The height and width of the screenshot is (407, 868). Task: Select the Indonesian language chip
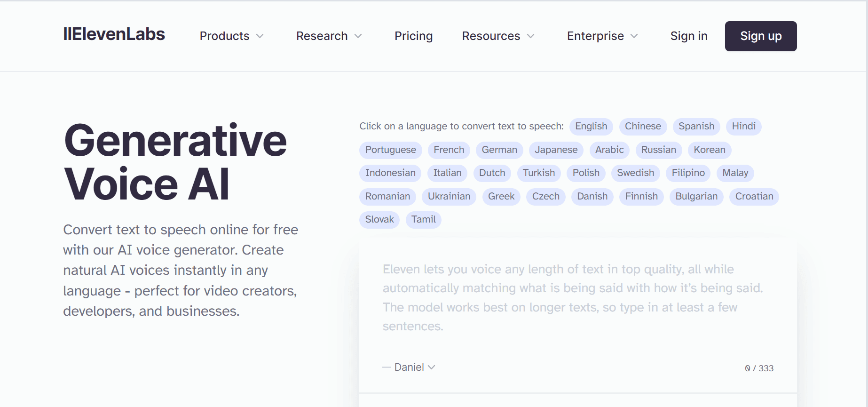[390, 173]
